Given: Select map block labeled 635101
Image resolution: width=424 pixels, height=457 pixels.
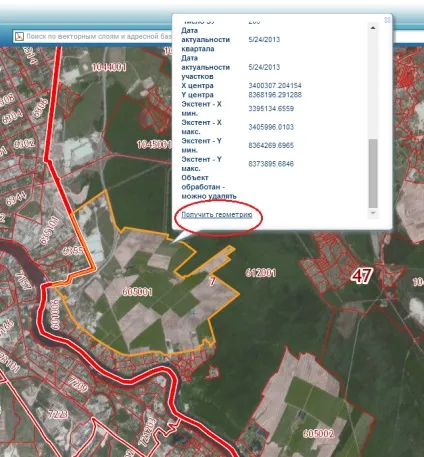Looking at the screenshot, I should click(49, 230).
